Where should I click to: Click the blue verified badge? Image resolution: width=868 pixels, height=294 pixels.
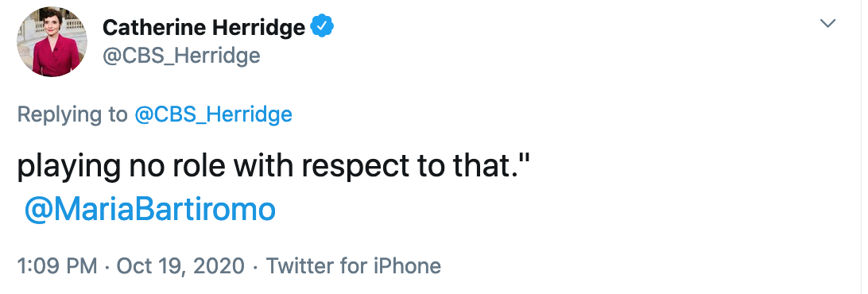pos(322,26)
